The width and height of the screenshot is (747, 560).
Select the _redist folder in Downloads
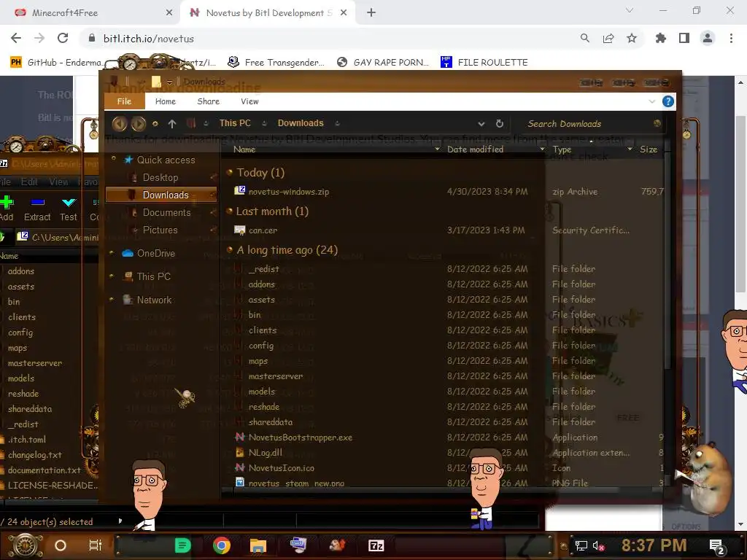pyautogui.click(x=263, y=269)
